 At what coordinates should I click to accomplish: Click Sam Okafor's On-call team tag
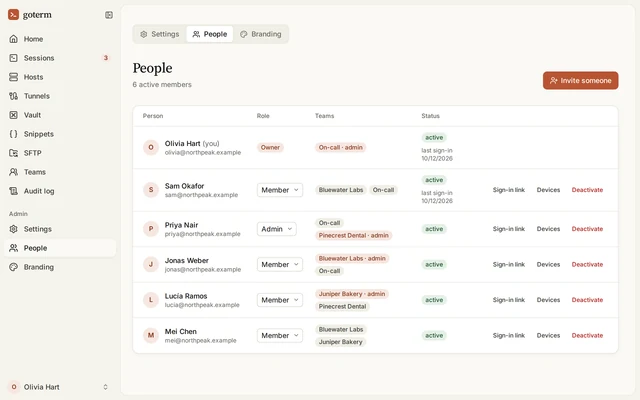pyautogui.click(x=383, y=190)
